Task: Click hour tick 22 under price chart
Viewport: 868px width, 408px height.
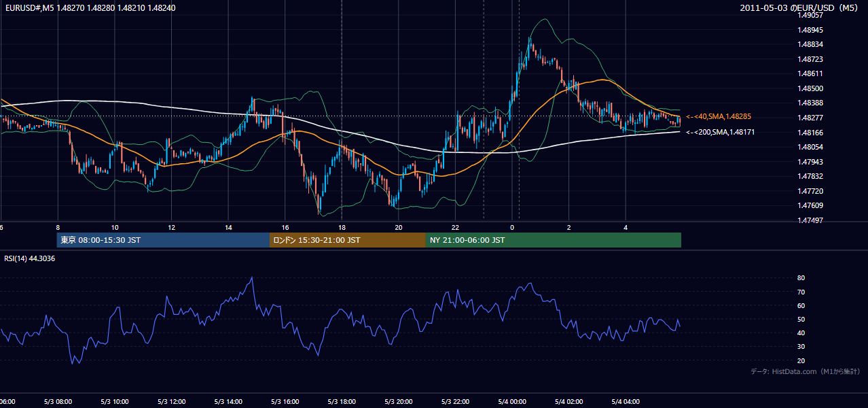Action: click(455, 228)
